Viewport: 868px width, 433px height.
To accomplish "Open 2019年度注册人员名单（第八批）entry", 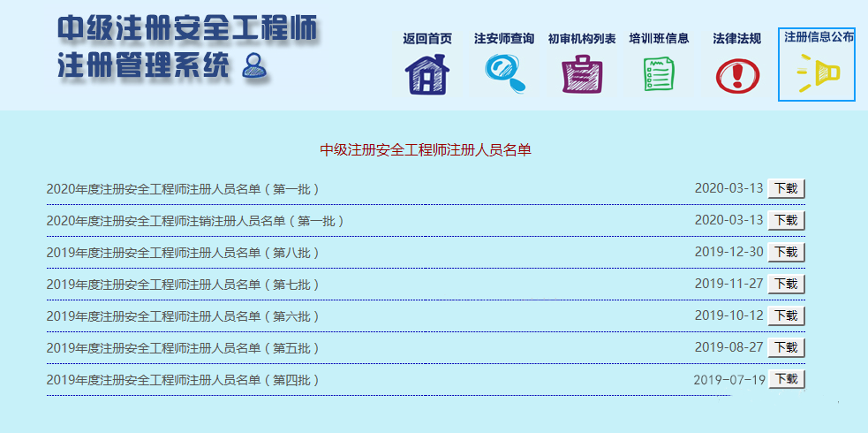I will [x=184, y=253].
